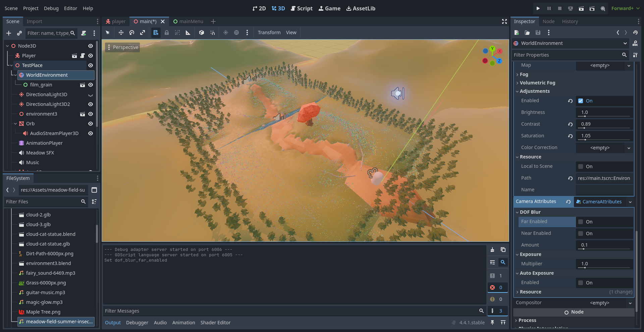
Task: Click the clear output icon
Action: click(492, 250)
